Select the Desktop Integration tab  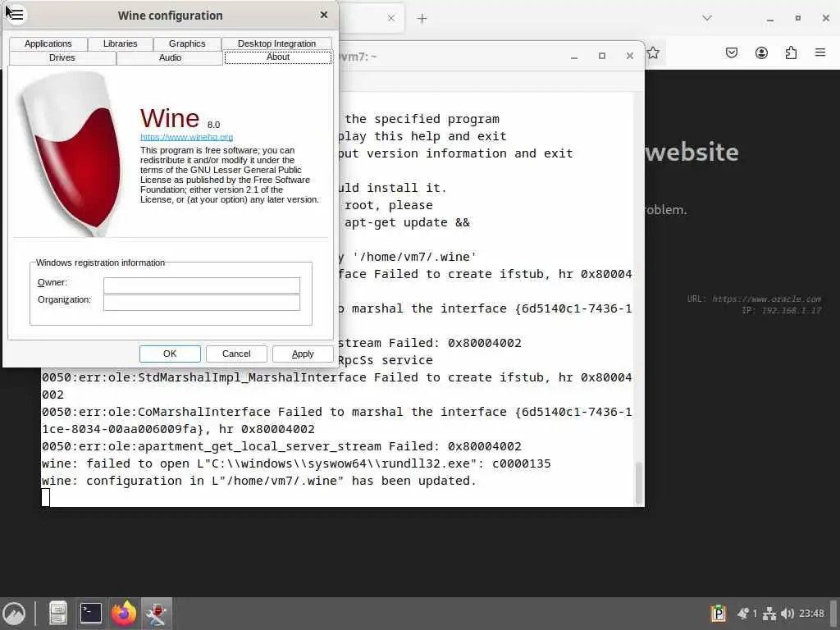(x=277, y=43)
